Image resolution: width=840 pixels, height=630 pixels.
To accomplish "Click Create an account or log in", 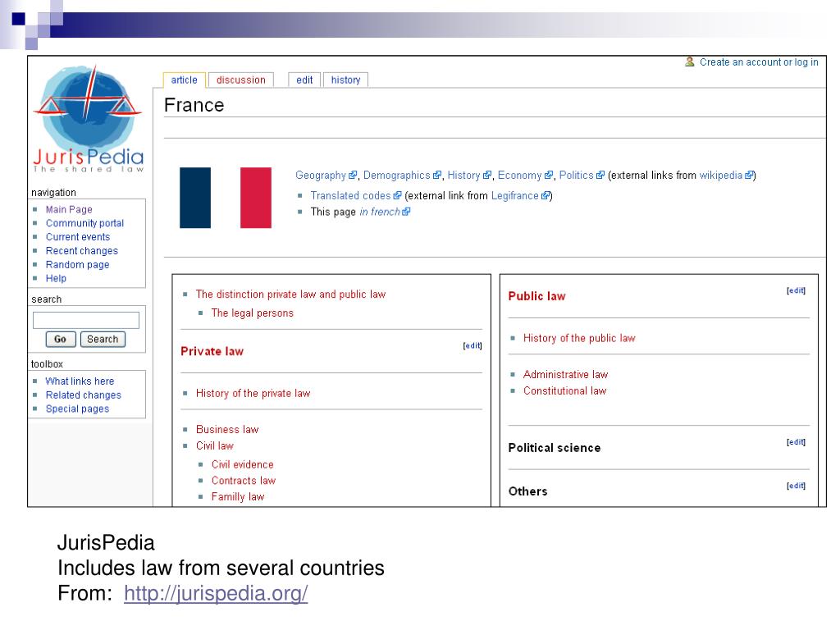I will click(759, 62).
